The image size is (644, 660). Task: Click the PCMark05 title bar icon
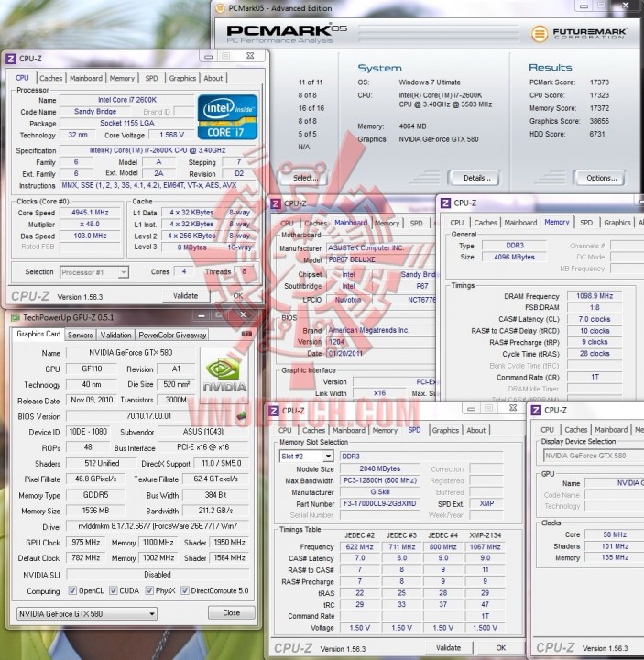pyautogui.click(x=220, y=8)
